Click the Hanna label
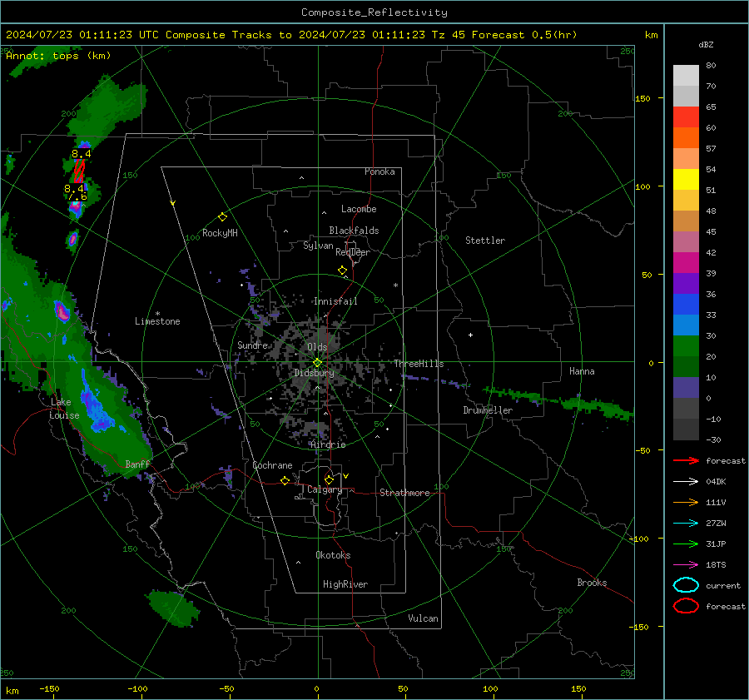This screenshot has width=749, height=700. coord(582,371)
